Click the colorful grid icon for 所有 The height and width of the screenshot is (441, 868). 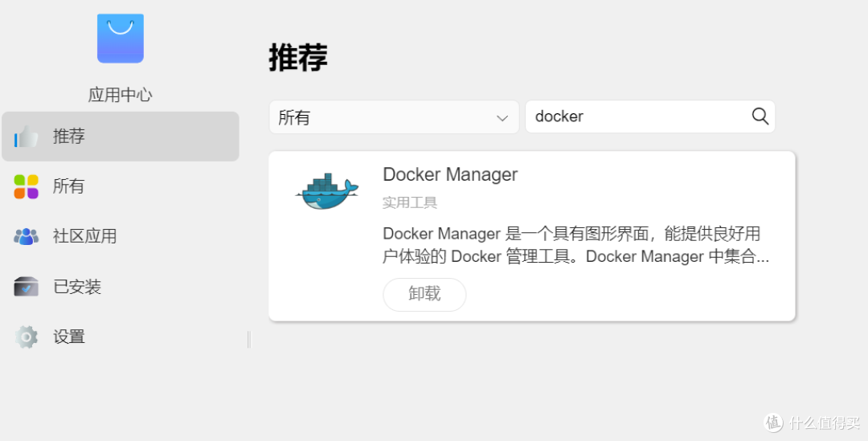(x=26, y=186)
